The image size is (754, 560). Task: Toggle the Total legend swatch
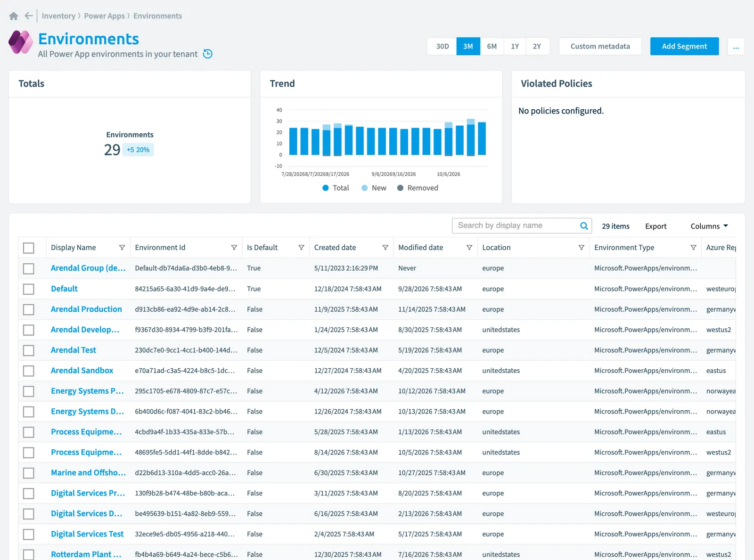(325, 188)
